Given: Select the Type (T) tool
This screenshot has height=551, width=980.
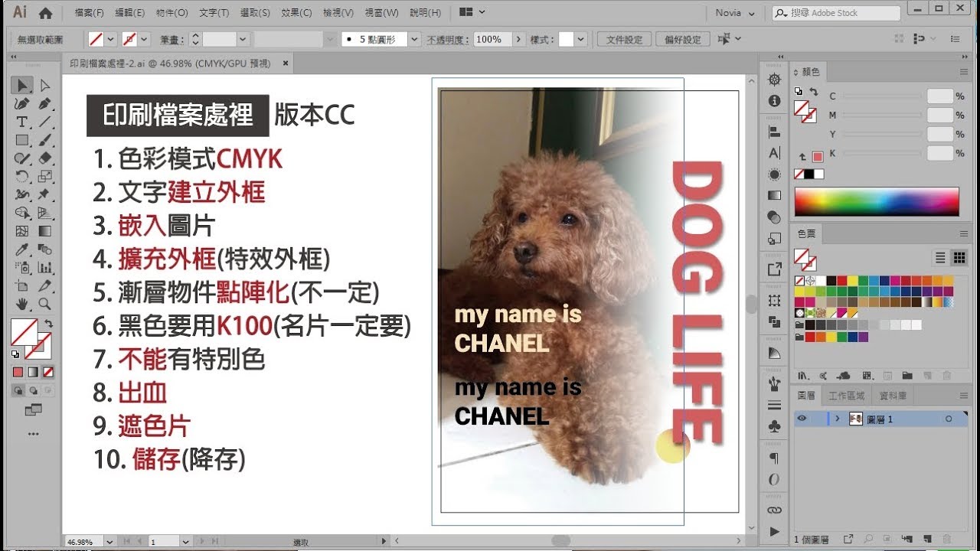Looking at the screenshot, I should [x=21, y=122].
